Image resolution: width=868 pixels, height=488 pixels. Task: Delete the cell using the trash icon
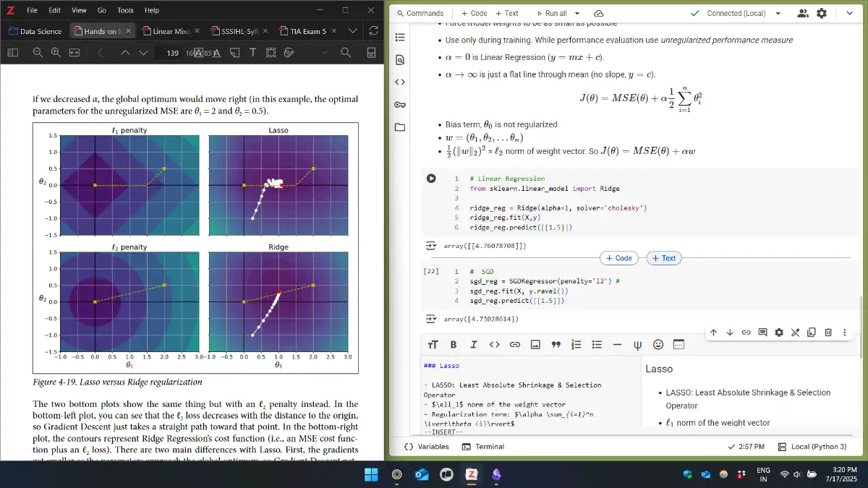point(828,333)
